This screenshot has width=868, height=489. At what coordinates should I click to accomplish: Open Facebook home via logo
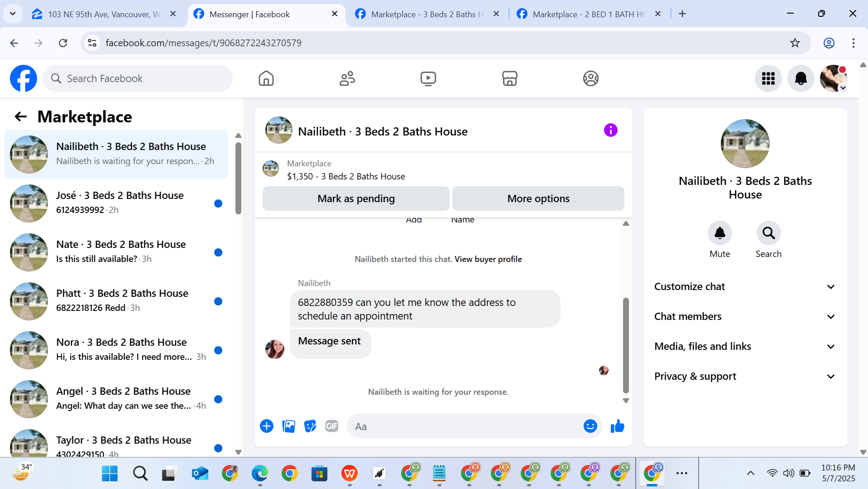point(24,78)
